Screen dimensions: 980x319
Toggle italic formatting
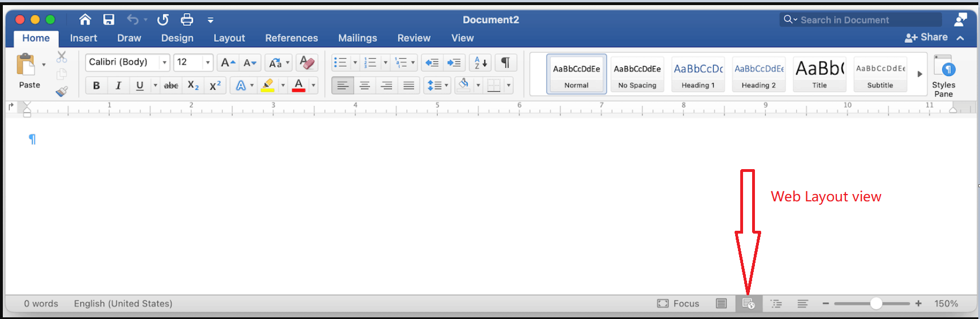[118, 85]
